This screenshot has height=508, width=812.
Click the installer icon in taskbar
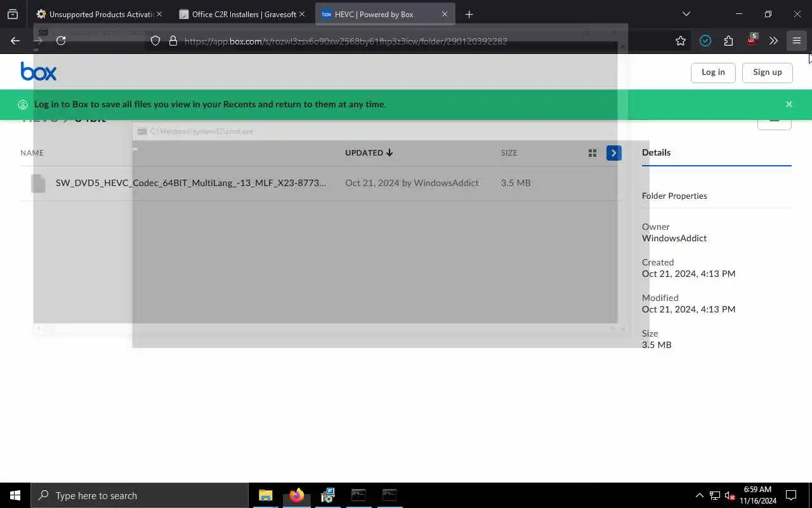pos(327,495)
